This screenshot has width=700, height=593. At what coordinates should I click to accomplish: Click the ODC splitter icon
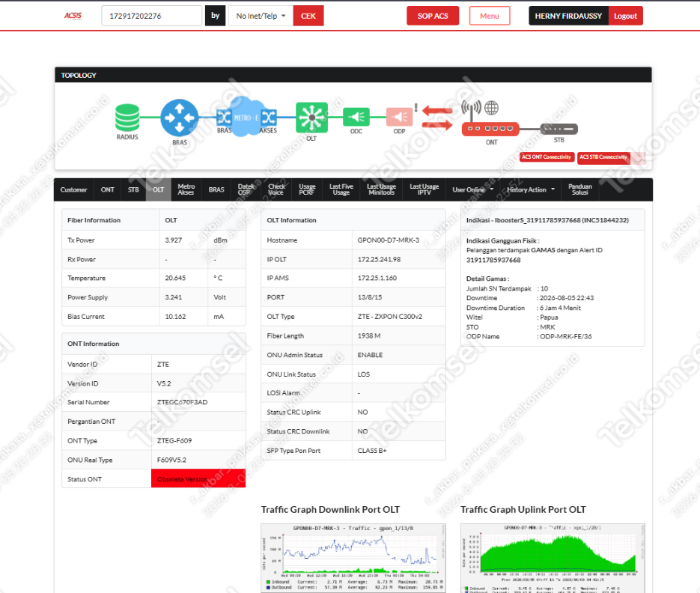356,117
